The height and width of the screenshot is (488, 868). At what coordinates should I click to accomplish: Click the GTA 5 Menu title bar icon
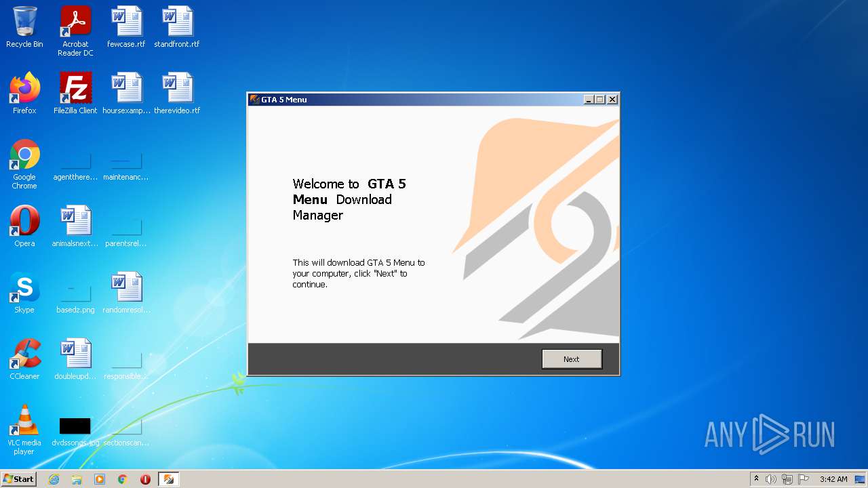pyautogui.click(x=255, y=100)
